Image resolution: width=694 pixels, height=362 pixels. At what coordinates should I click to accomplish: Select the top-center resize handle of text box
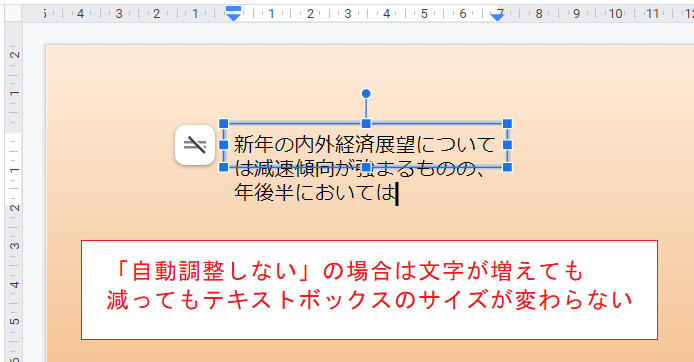click(x=366, y=123)
